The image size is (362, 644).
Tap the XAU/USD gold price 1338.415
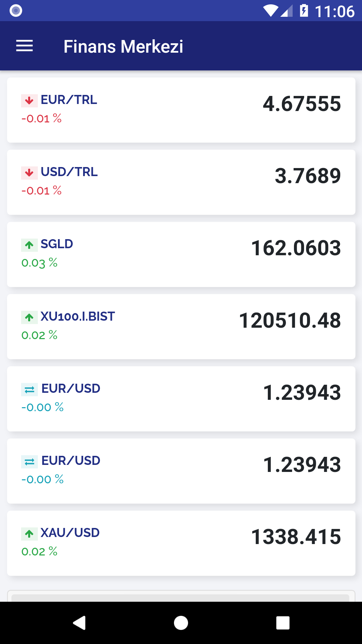coord(296,537)
